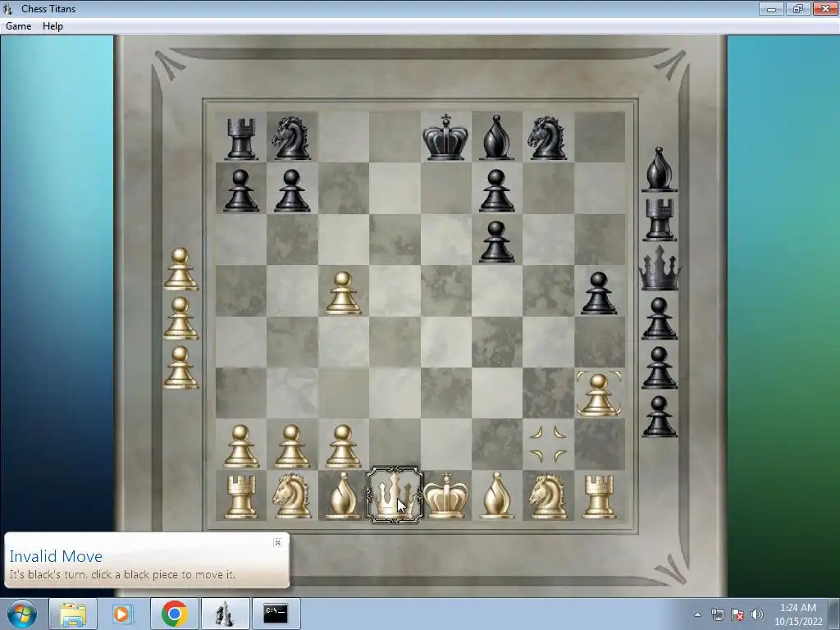The image size is (840, 630).
Task: Open Google Chrome from the taskbar
Action: pyautogui.click(x=174, y=614)
